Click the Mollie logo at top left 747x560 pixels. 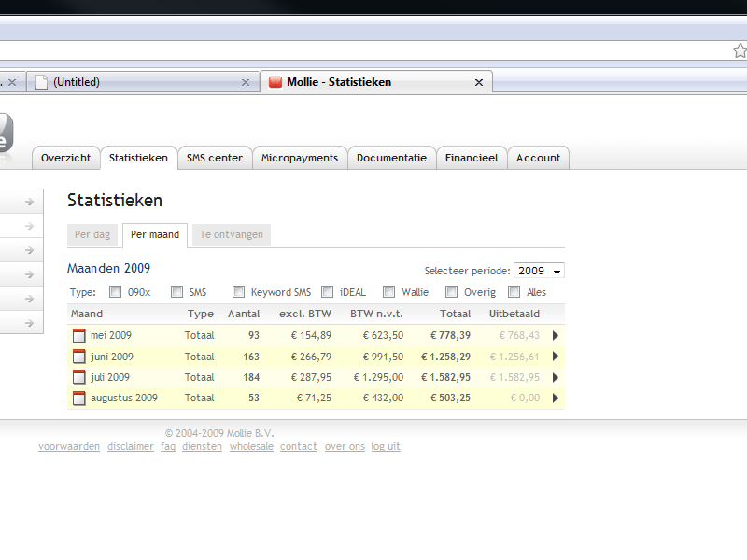point(6,133)
